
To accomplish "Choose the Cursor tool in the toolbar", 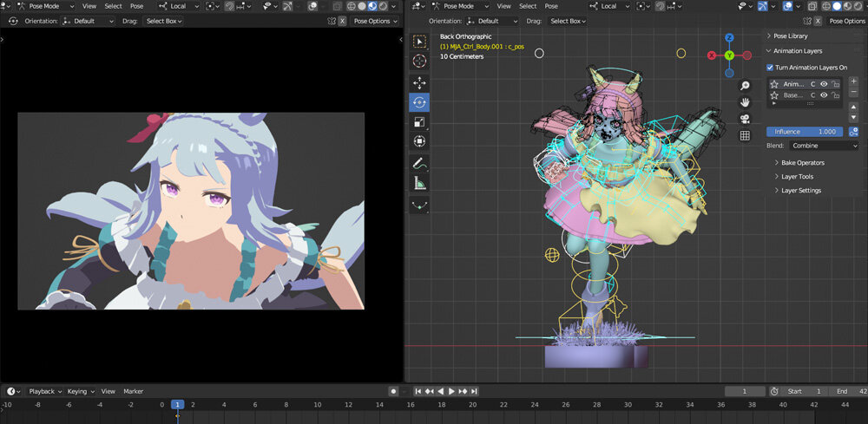I will 419,62.
